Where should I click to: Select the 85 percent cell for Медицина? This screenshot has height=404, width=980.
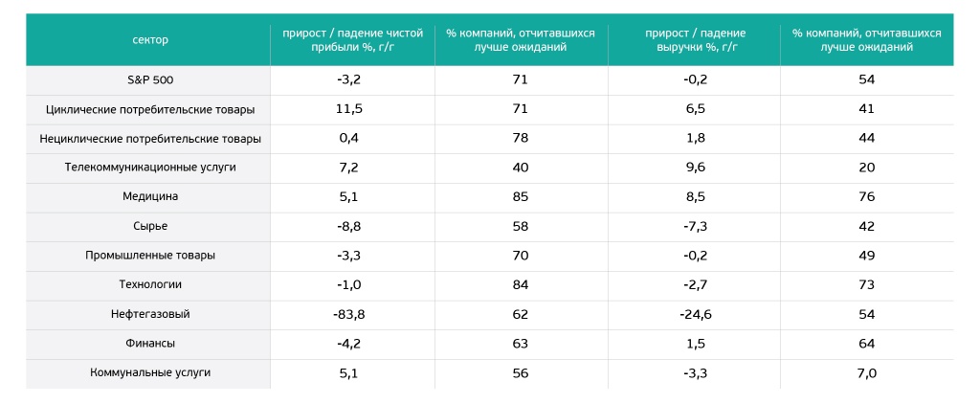click(521, 197)
